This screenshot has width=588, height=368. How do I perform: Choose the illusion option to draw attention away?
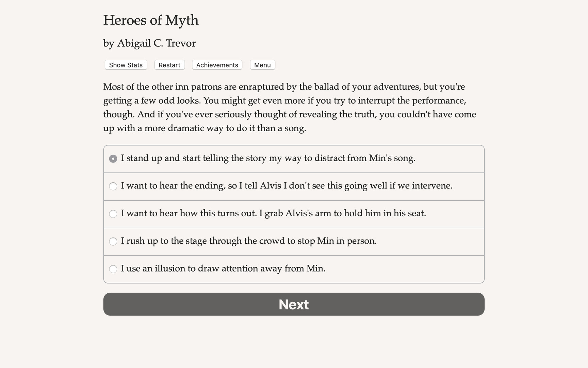pyautogui.click(x=223, y=269)
